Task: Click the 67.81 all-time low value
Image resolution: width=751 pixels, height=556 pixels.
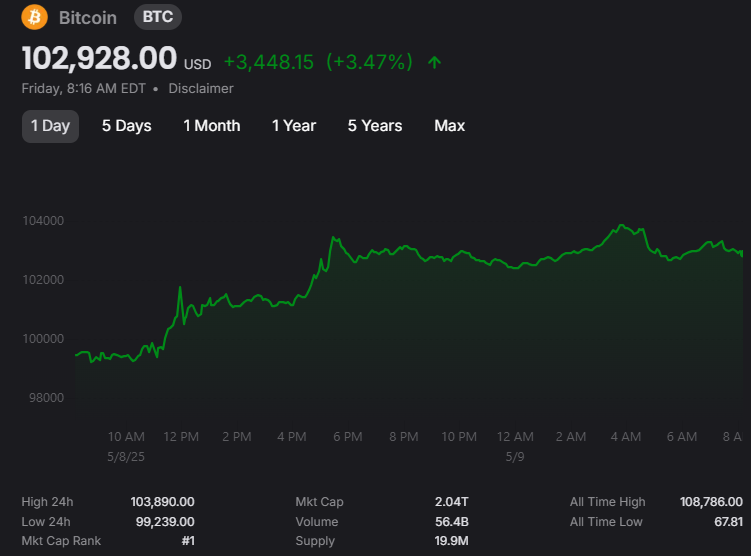Action: tap(728, 522)
